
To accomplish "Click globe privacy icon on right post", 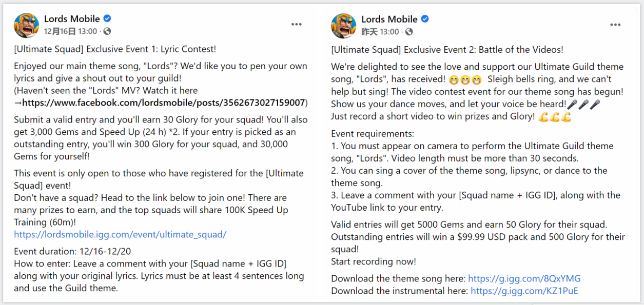I will tap(409, 32).
